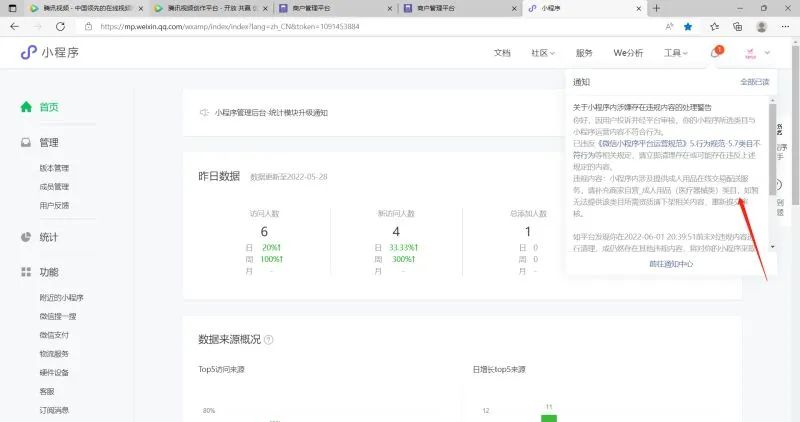Viewport: 800px width, 422px height.
Task: Open 客服 in the sidebar
Action: pos(47,391)
